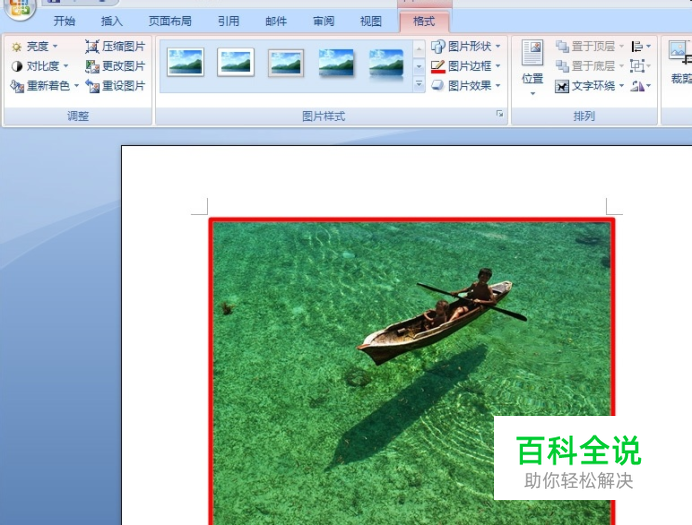Switch to the Page Layout (页面布局) tab
This screenshot has height=525, width=692.
pos(170,21)
